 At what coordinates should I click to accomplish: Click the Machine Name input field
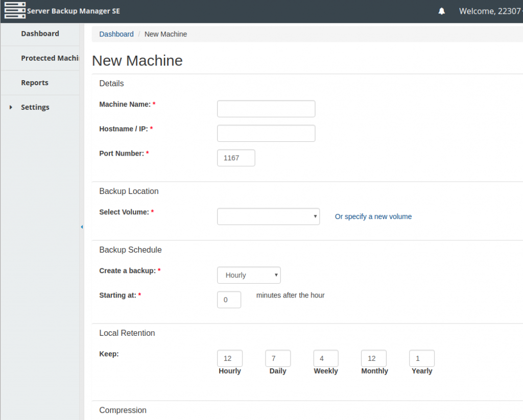pos(266,108)
